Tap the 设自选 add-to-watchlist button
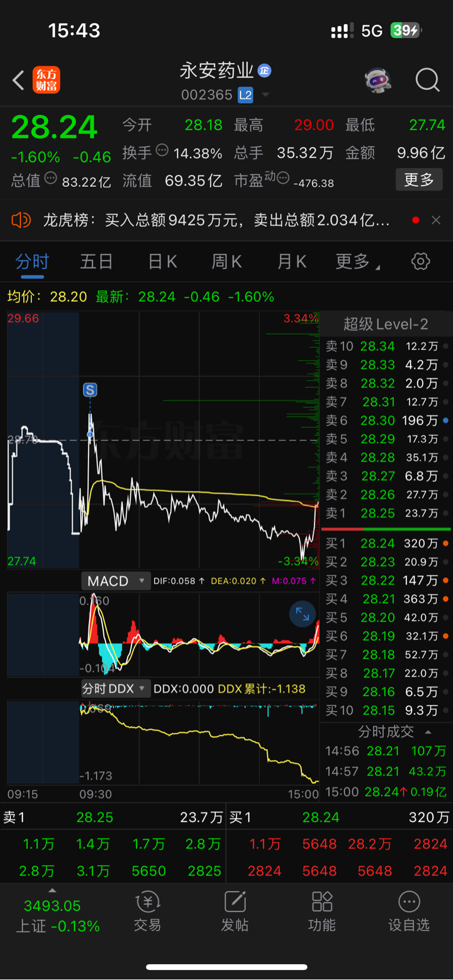Viewport: 453px width, 980px height. click(x=409, y=912)
